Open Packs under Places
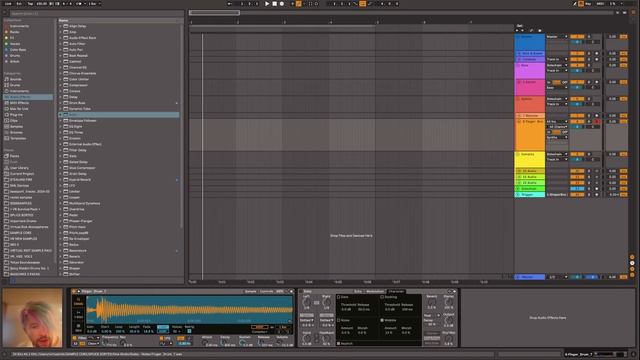Image resolution: width=640 pixels, height=360 pixels. tap(14, 156)
